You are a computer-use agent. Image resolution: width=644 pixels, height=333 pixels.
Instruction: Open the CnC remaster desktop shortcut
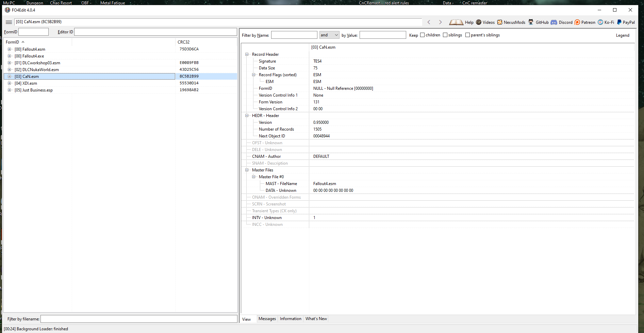tap(475, 3)
